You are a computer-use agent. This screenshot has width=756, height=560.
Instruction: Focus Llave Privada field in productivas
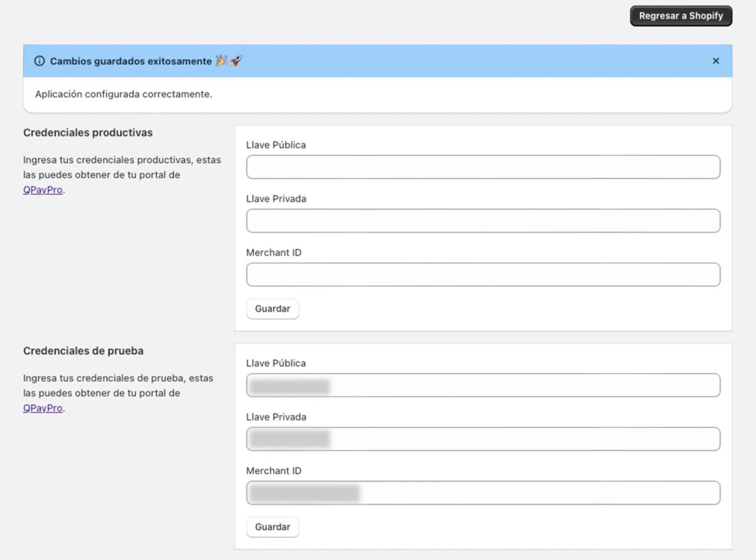[483, 220]
